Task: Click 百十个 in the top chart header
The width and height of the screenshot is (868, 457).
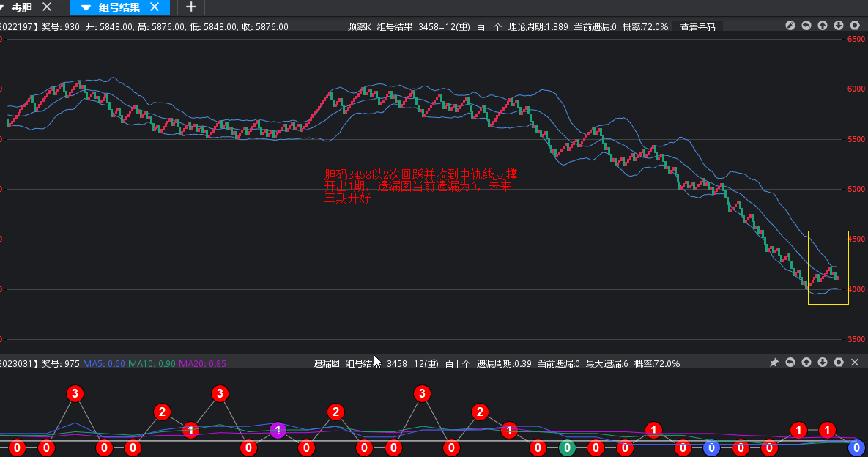Action: coord(489,26)
